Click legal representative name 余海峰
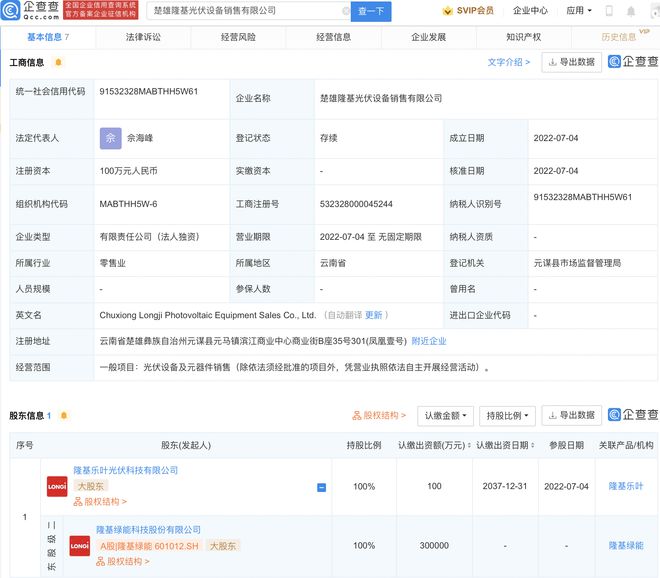 point(140,138)
